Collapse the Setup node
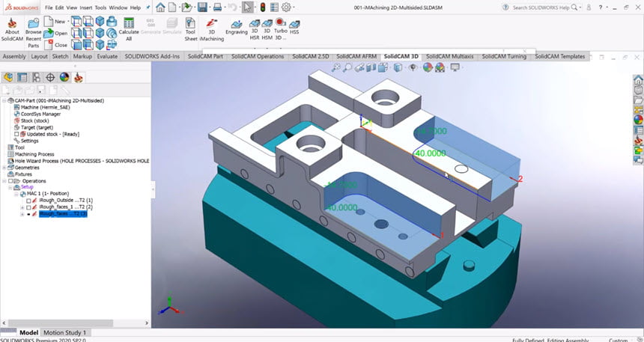Screen dimensions: 644x342 click(10, 187)
